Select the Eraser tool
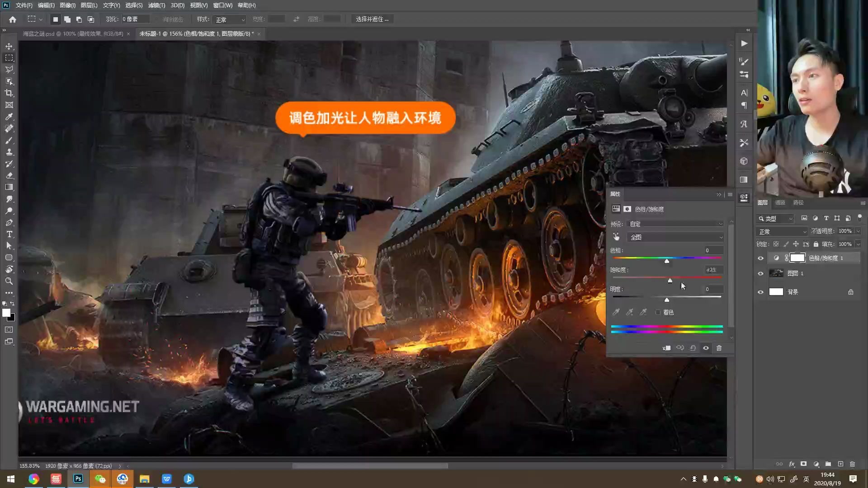The image size is (868, 488). (x=9, y=175)
